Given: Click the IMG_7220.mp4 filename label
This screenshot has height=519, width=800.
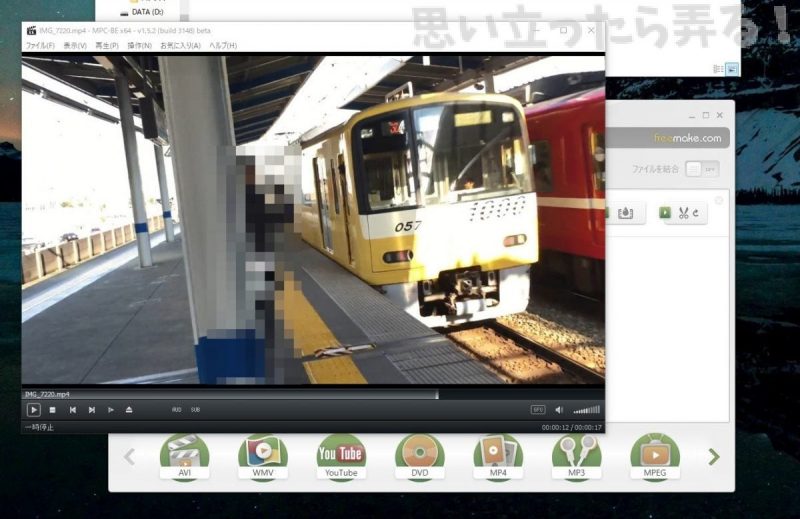Looking at the screenshot, I should coord(47,394).
